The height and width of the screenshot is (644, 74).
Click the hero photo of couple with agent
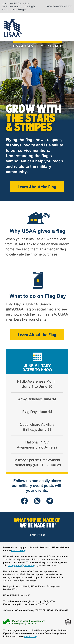point(37,75)
